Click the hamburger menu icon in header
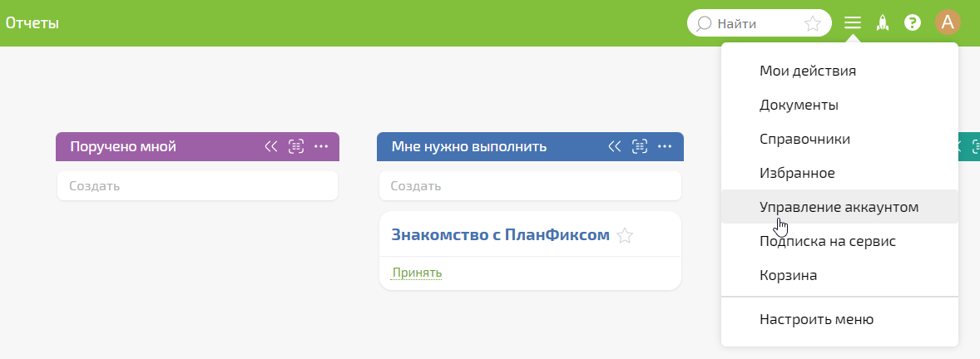980x359 pixels. (853, 23)
